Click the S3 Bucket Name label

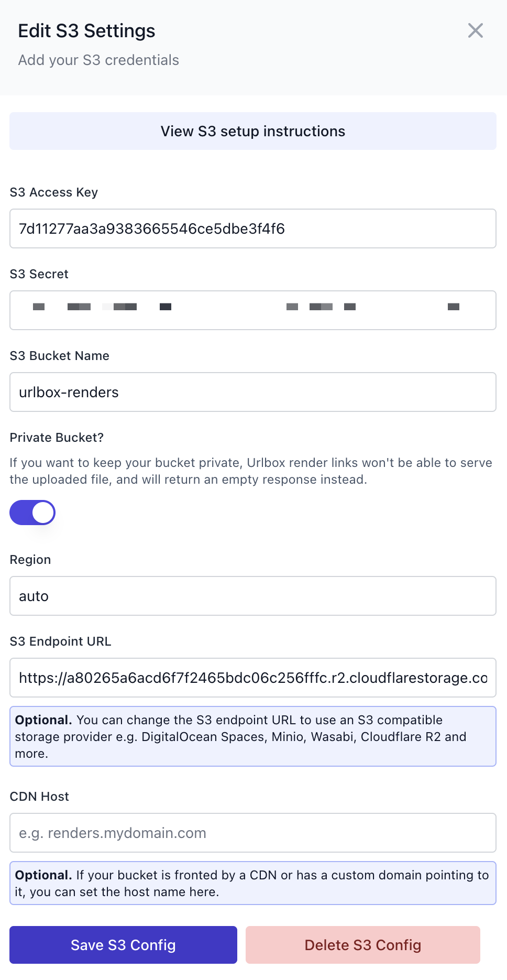(60, 356)
